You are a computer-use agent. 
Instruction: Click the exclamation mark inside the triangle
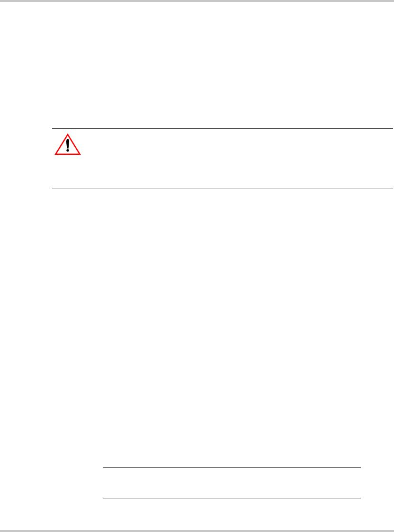(68, 145)
